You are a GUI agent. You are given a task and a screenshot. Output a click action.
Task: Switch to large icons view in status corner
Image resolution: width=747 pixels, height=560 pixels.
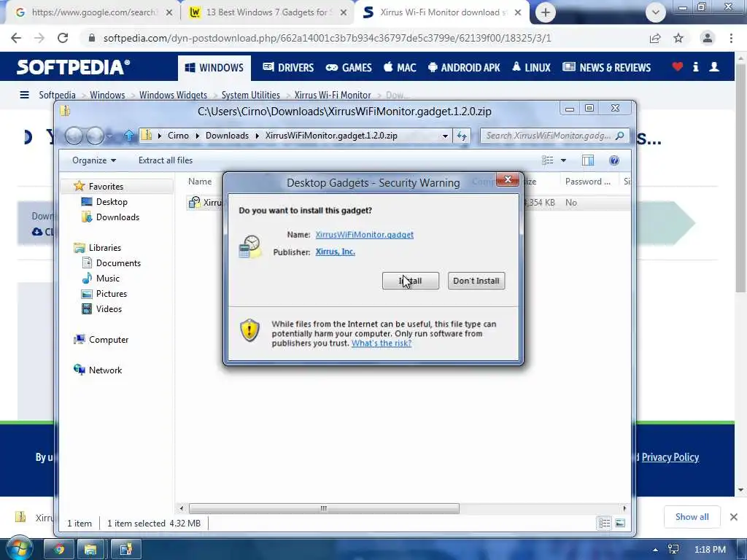click(x=620, y=524)
